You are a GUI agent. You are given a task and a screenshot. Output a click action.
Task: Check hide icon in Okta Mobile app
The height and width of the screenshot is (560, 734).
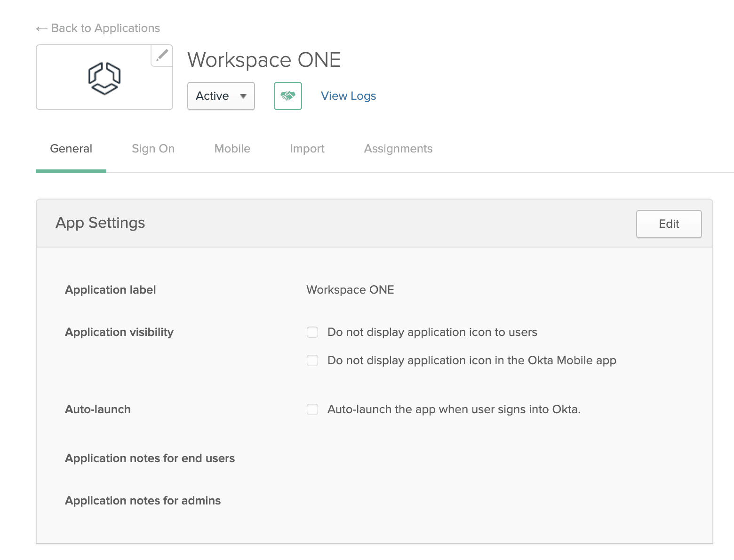click(x=312, y=360)
